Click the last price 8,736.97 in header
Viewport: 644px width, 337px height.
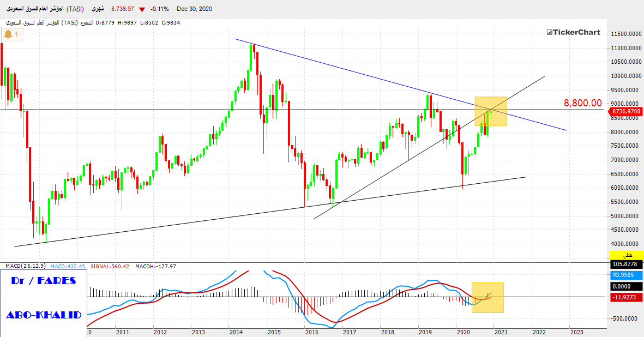click(x=122, y=9)
